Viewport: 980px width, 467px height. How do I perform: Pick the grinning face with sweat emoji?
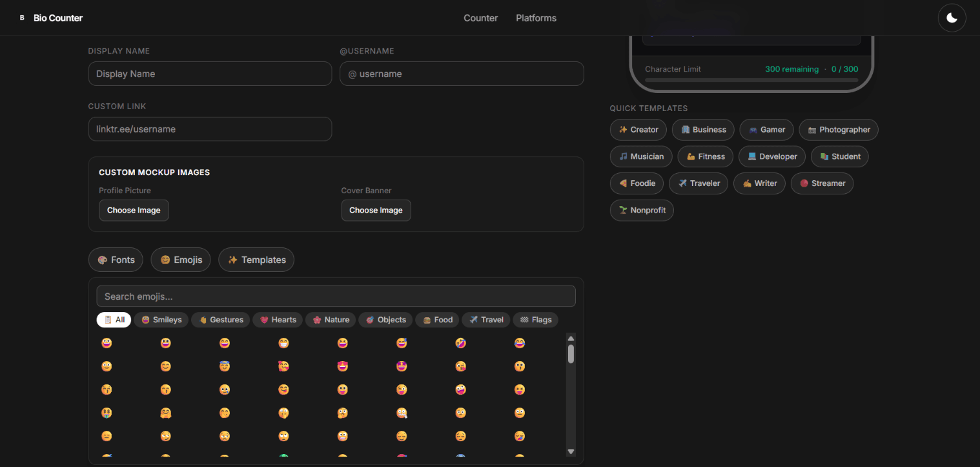click(x=401, y=343)
